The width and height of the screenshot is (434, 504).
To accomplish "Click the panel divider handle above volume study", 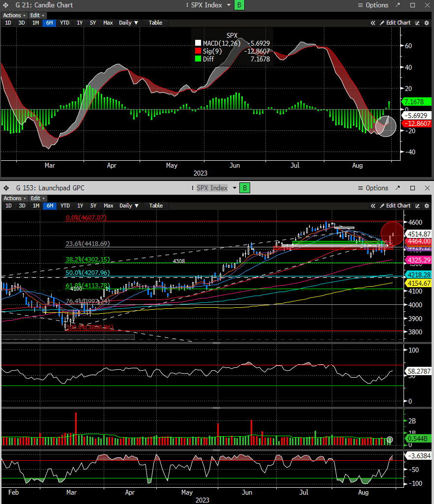I will (217, 408).
